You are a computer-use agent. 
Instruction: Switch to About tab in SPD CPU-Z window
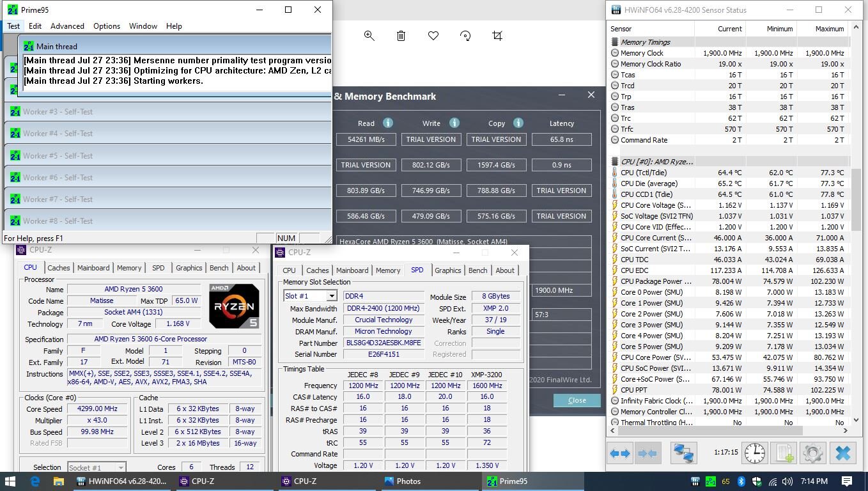coord(505,270)
